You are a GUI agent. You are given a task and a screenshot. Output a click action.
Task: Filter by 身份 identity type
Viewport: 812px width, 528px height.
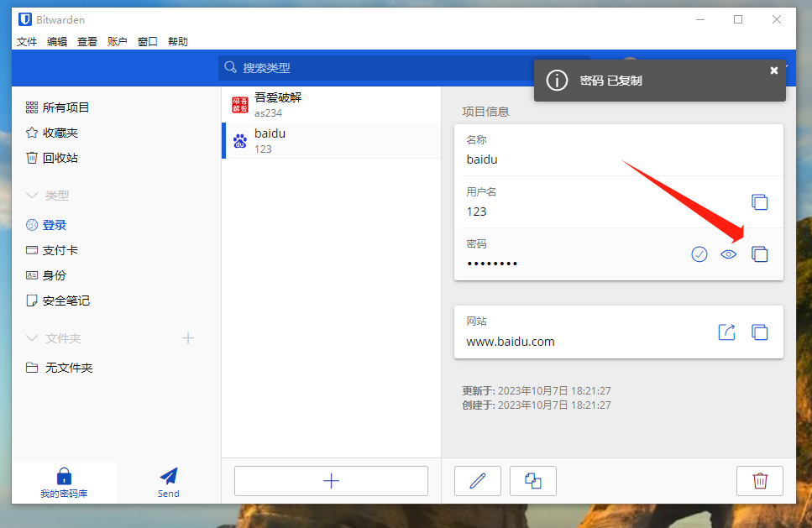click(x=46, y=275)
